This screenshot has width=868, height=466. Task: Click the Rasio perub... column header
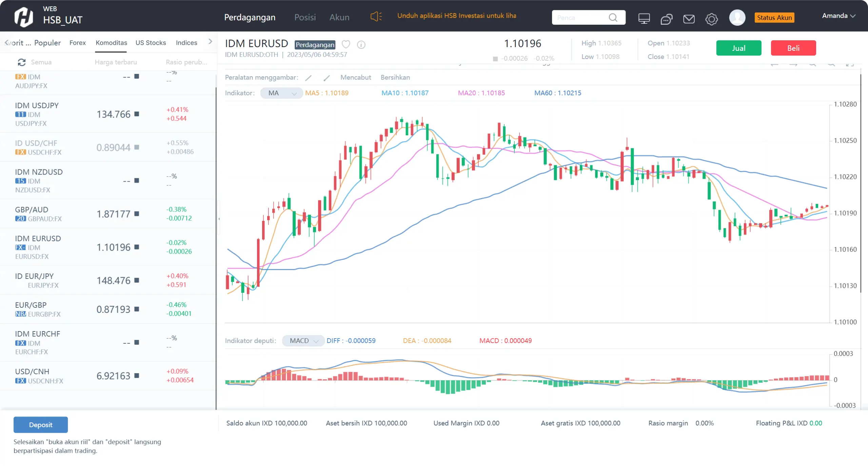[x=186, y=62]
